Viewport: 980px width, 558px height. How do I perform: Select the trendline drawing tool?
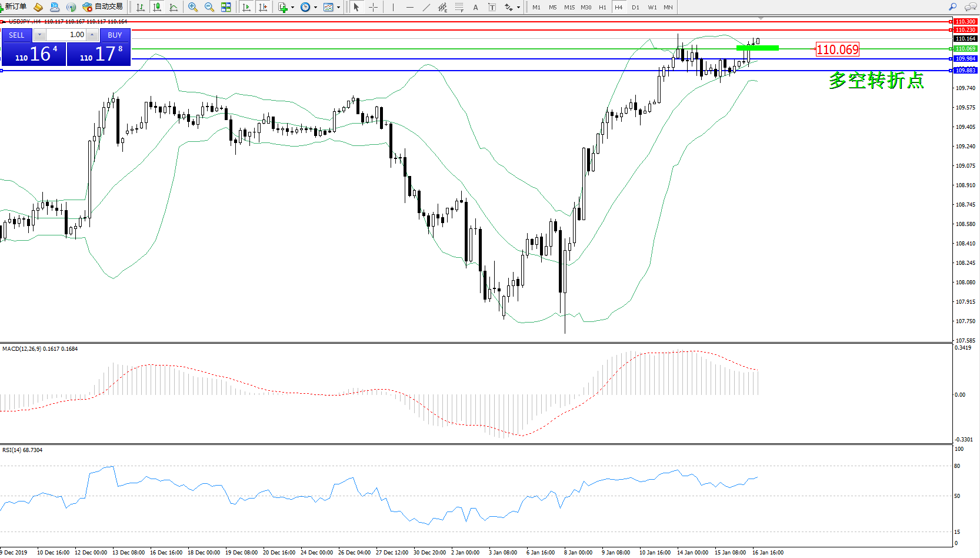pos(426,7)
